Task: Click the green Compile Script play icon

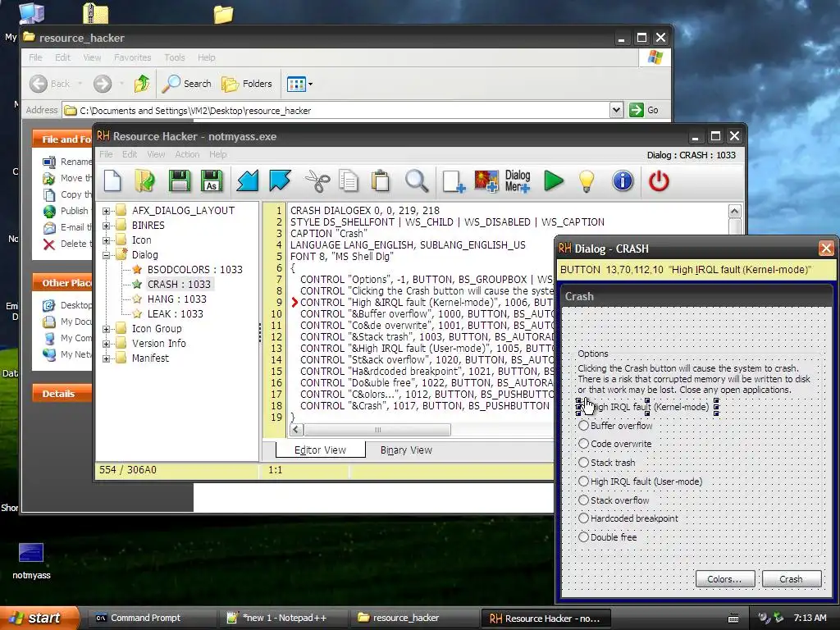Action: (554, 180)
